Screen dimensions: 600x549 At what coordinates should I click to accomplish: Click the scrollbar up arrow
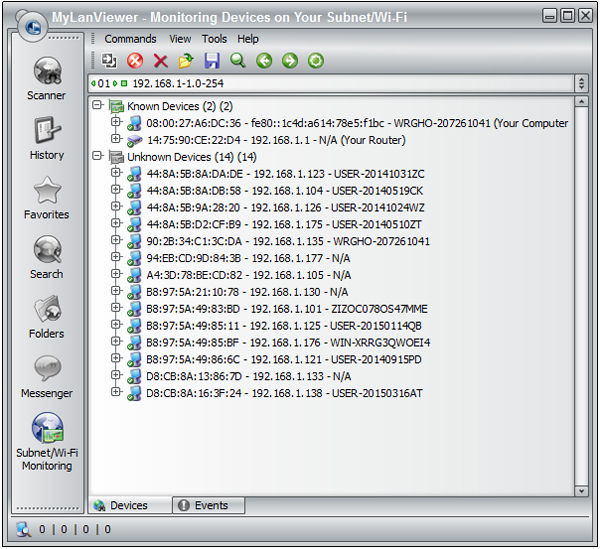(x=581, y=101)
